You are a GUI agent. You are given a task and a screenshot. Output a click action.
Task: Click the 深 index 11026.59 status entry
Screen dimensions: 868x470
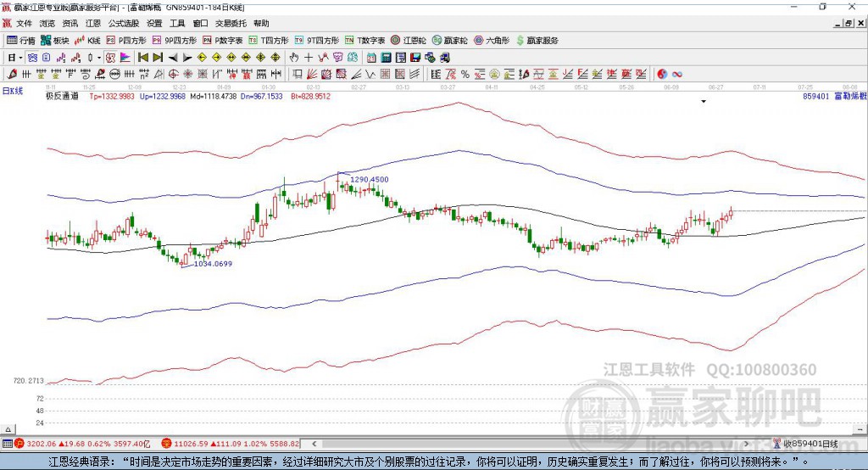(x=231, y=444)
